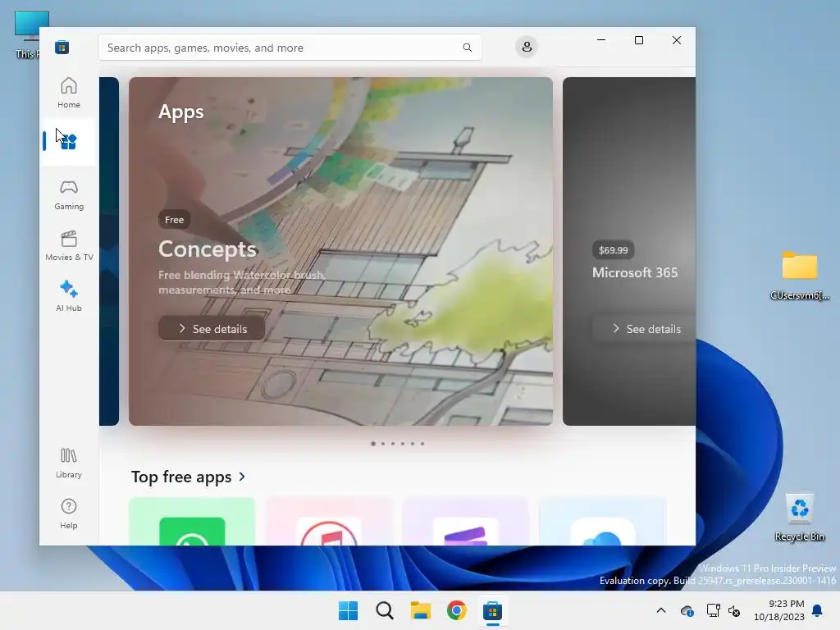The image size is (840, 630).
Task: Click the search magnifier icon
Action: pyautogui.click(x=467, y=48)
